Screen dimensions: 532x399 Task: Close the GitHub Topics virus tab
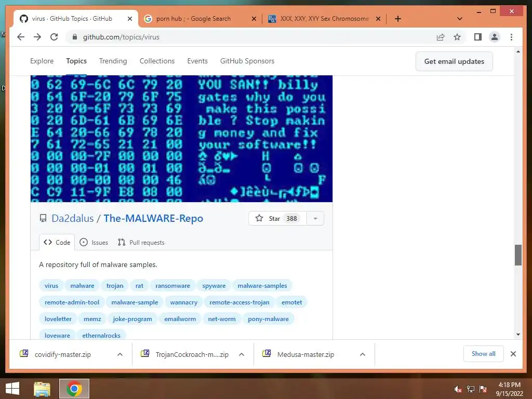[129, 19]
